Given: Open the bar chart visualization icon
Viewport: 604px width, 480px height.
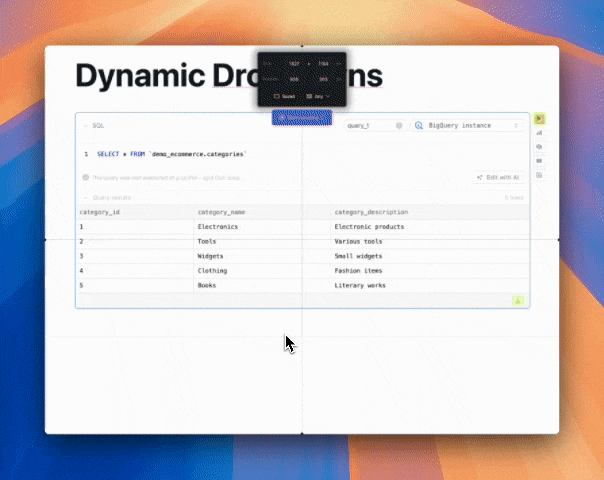Looking at the screenshot, I should (x=539, y=133).
